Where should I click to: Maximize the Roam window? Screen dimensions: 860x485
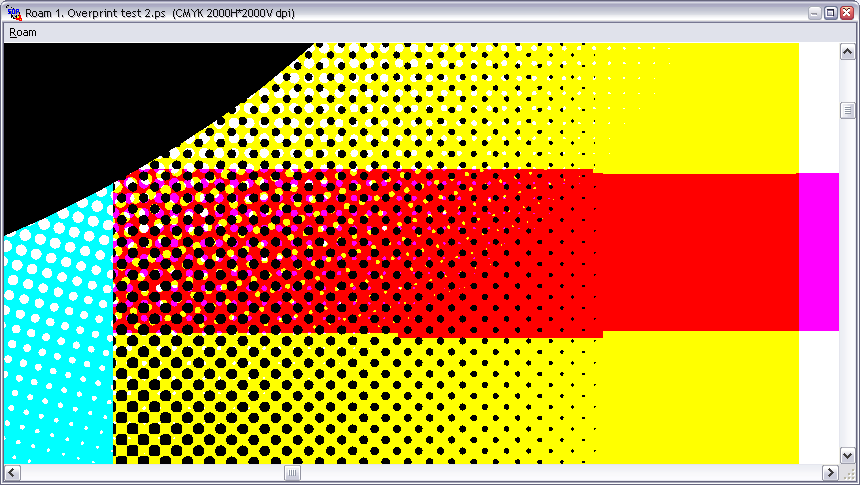tap(831, 13)
